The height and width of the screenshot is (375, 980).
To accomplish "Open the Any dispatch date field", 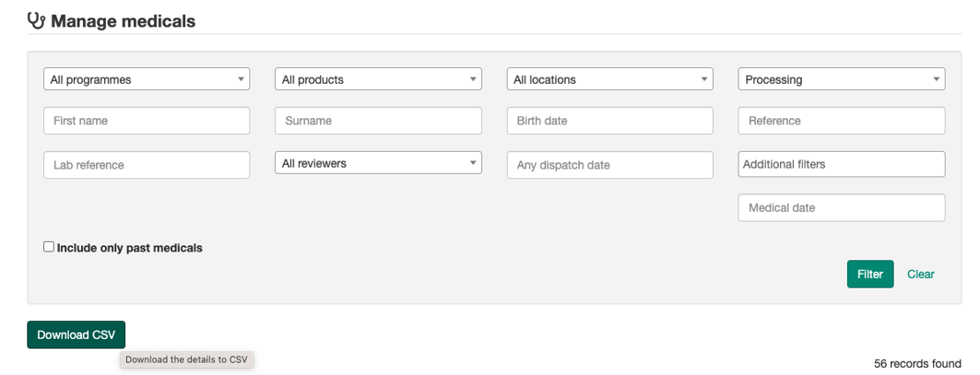I will click(x=609, y=165).
